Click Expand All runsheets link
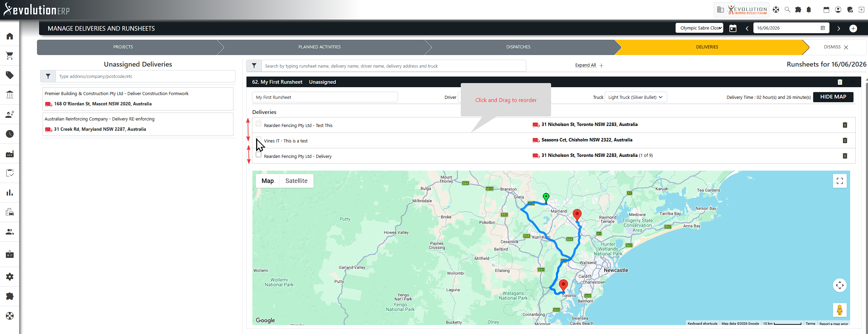This screenshot has height=334, width=868. [x=589, y=65]
